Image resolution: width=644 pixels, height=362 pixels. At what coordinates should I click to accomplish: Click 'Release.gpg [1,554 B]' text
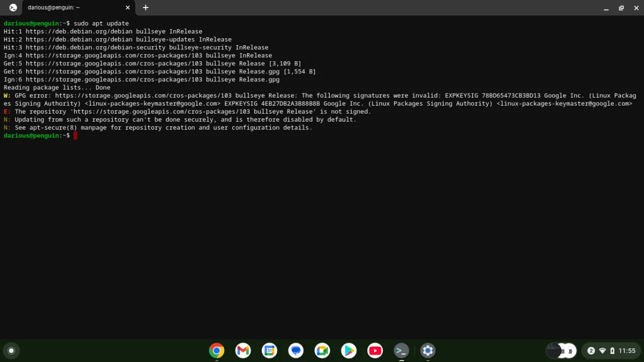[277, 71]
